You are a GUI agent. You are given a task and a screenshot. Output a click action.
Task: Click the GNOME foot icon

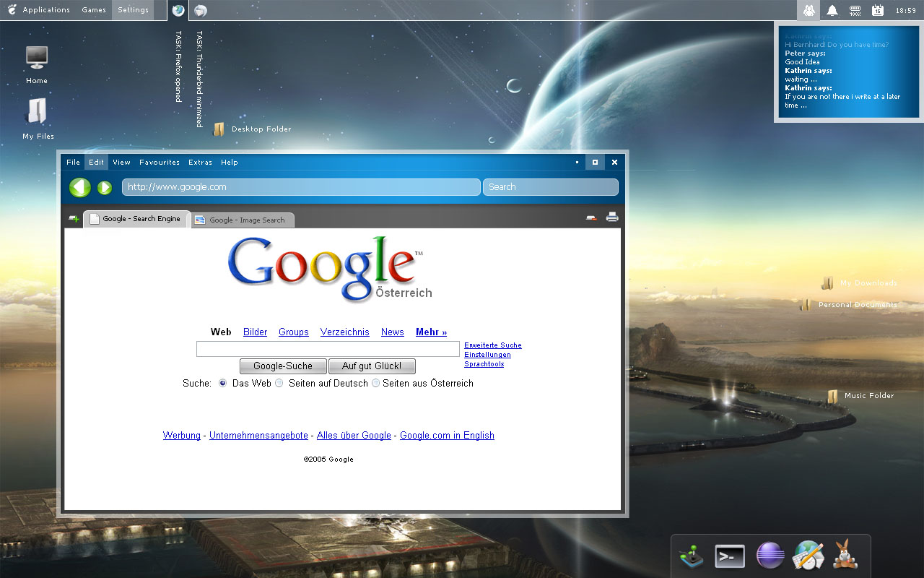12,9
